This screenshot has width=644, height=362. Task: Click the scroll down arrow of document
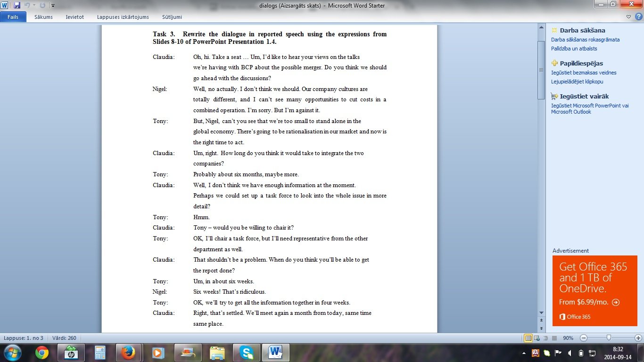pyautogui.click(x=541, y=313)
